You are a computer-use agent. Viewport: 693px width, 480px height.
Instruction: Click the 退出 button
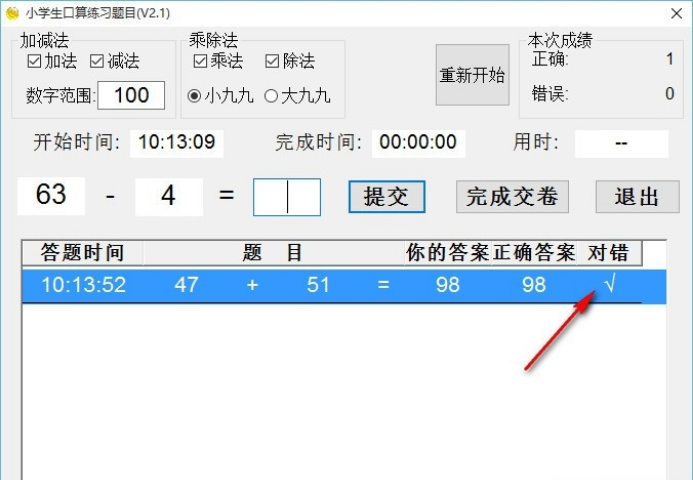[637, 197]
